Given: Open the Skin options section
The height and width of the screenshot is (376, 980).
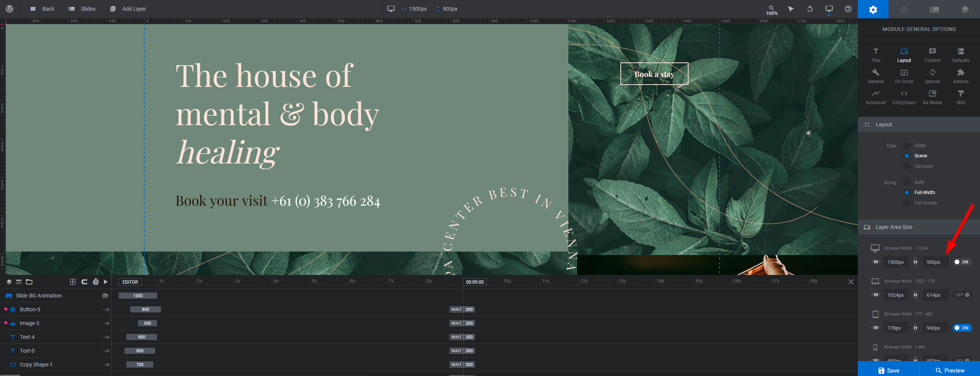Looking at the screenshot, I should point(961,97).
